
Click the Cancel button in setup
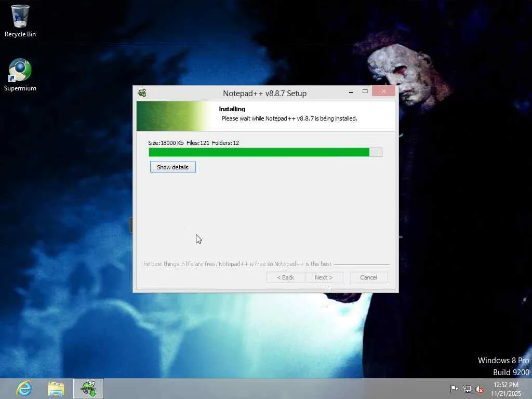(368, 277)
